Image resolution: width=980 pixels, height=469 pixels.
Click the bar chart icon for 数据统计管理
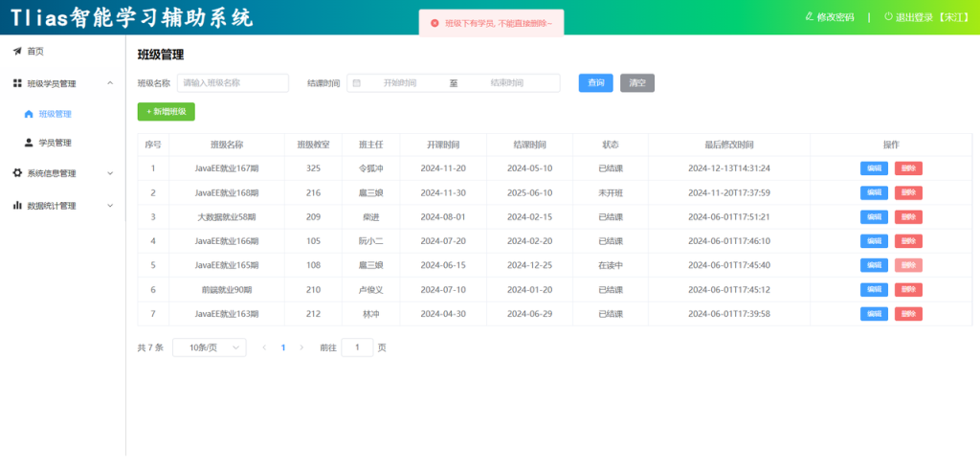click(17, 205)
